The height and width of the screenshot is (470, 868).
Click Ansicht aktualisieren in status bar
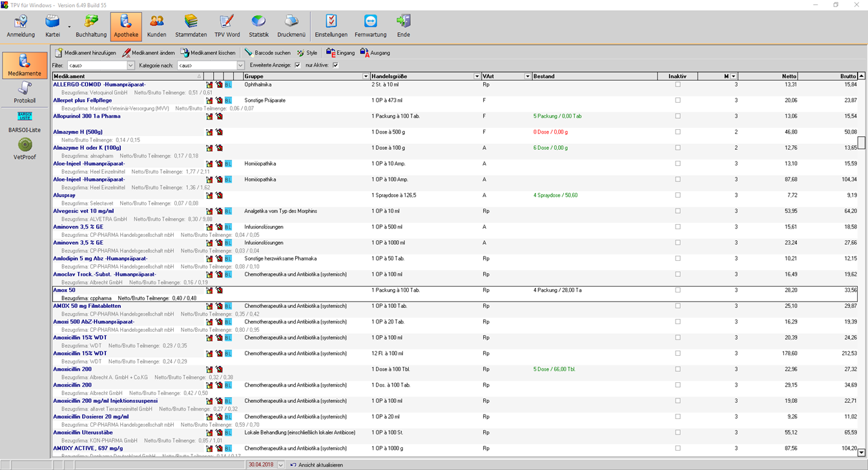316,465
